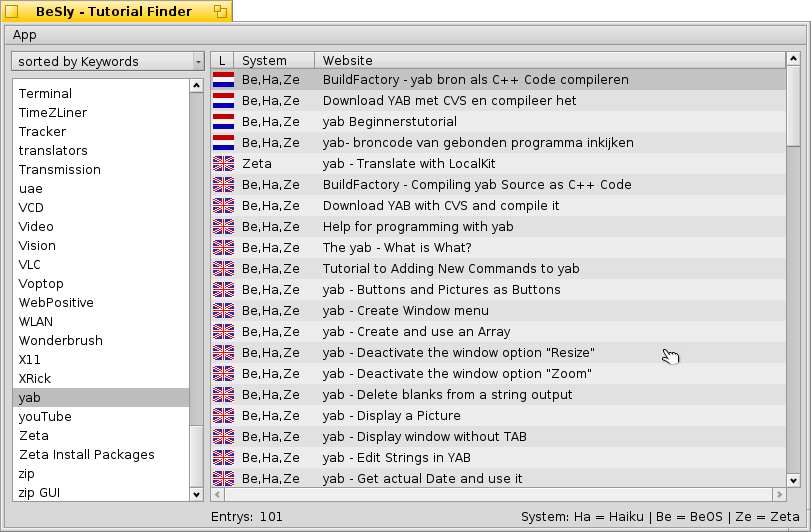This screenshot has height=532, width=811.
Task: Select the yab keyword
Action: [101, 398]
